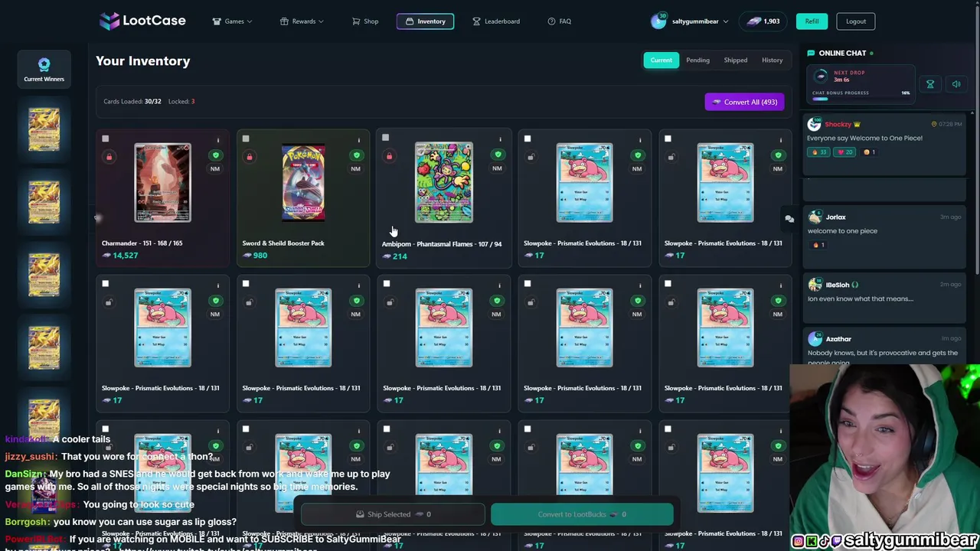The image size is (980, 551).
Task: Open the info icon on the Ambipom card
Action: [x=500, y=139]
